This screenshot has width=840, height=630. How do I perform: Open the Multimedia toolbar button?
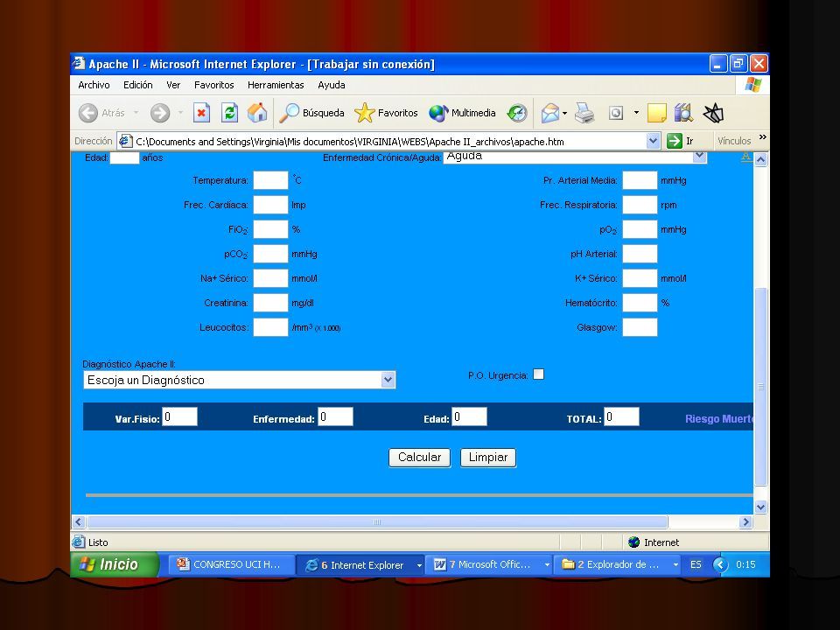point(462,113)
